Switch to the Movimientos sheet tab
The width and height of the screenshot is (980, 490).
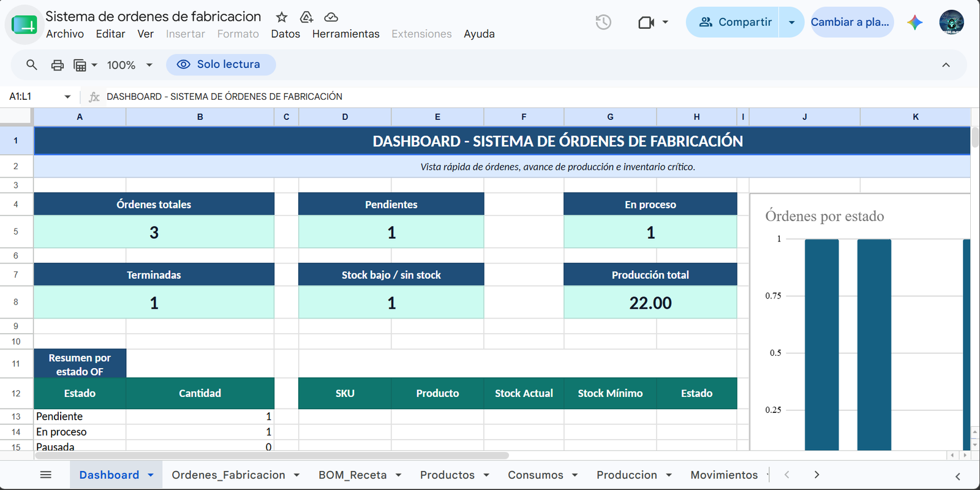(724, 475)
